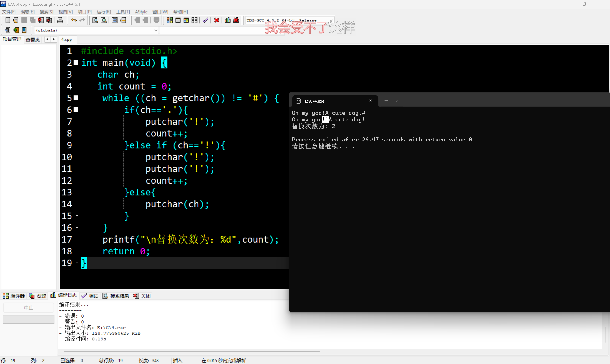The image size is (610, 364).
Task: Click the Print toolbar icon
Action: (x=60, y=20)
